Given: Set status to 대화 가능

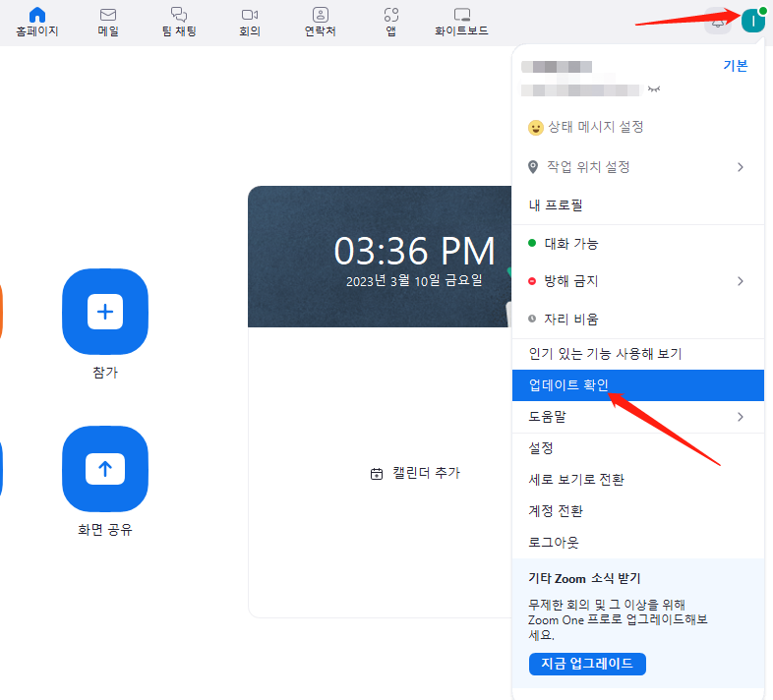Looking at the screenshot, I should click(638, 244).
